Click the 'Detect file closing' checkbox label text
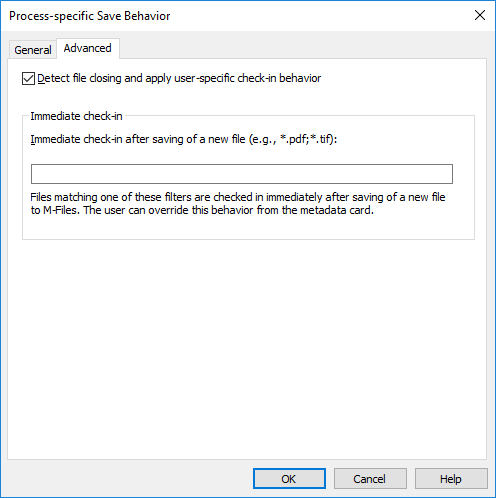The image size is (496, 498). pyautogui.click(x=179, y=78)
